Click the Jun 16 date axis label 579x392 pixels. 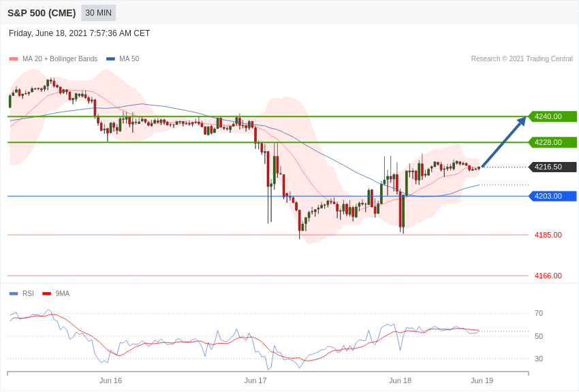(110, 380)
